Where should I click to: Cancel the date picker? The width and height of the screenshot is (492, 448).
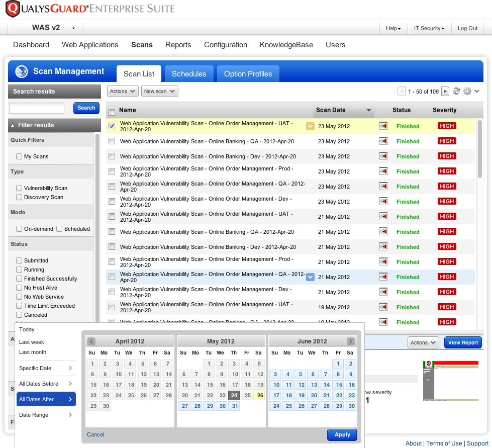95,434
